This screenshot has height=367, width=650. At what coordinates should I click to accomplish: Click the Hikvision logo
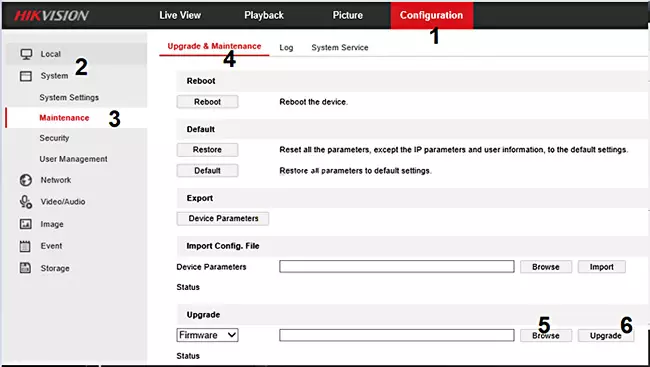(51, 16)
